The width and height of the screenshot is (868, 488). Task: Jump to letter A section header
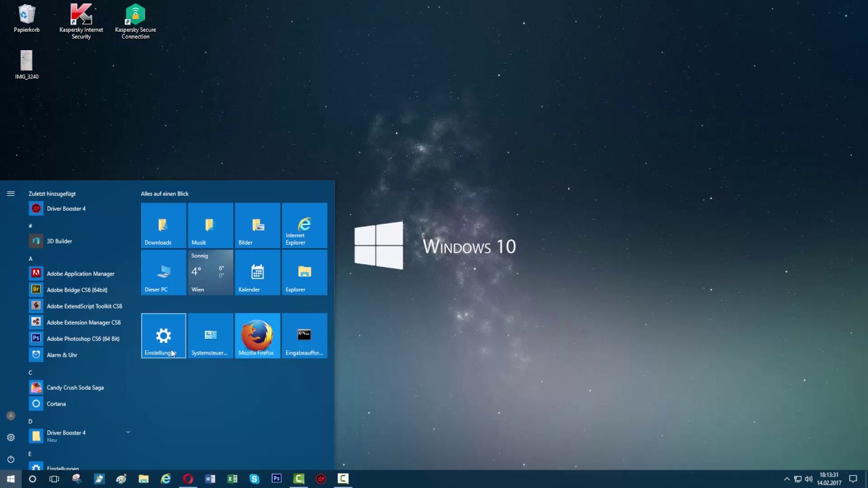[31, 259]
